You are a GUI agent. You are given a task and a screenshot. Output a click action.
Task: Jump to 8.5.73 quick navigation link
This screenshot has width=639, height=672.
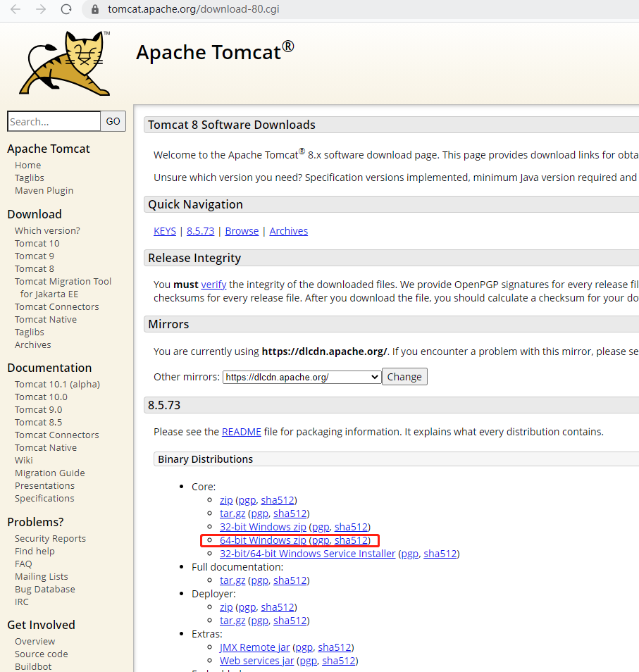click(200, 231)
